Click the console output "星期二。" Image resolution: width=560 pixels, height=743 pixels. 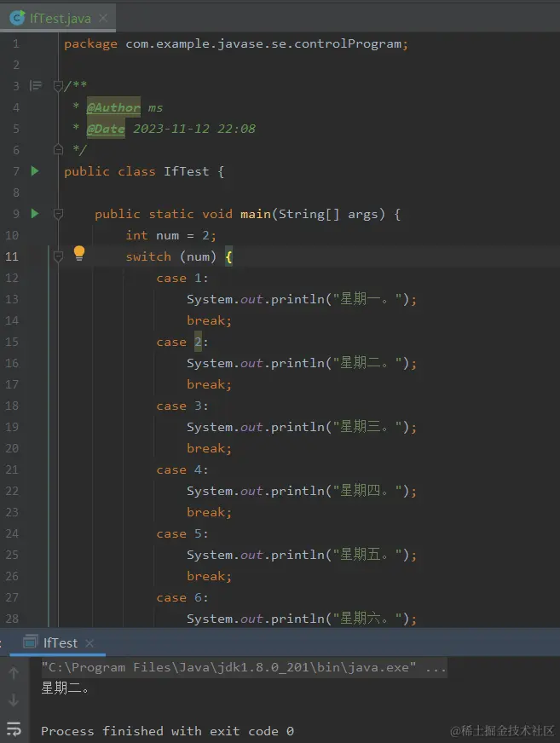coord(65,688)
